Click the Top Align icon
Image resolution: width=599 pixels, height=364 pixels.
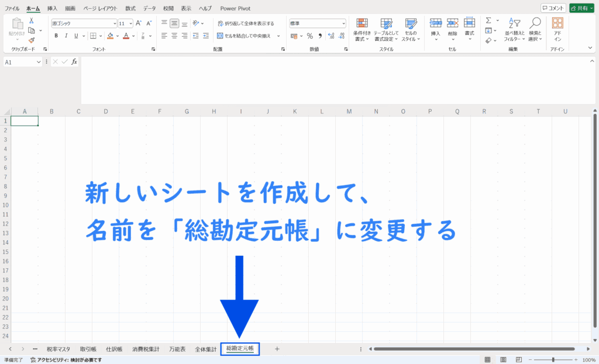coord(164,23)
